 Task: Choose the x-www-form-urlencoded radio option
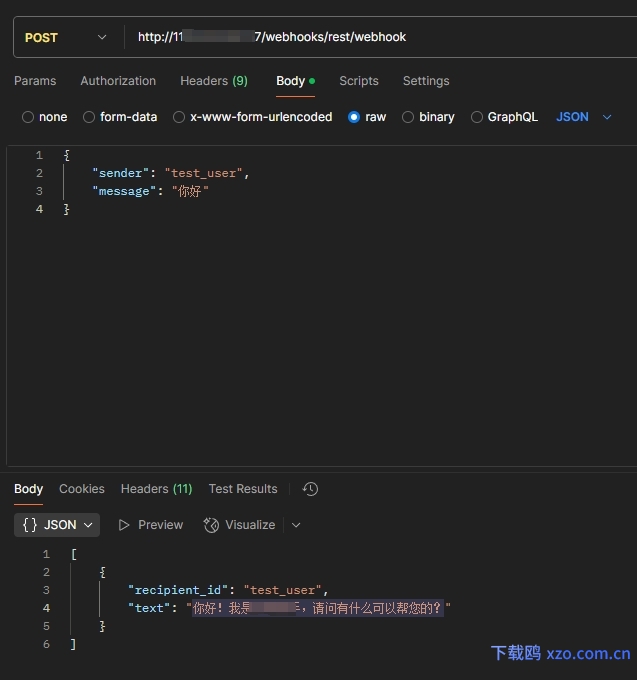179,117
